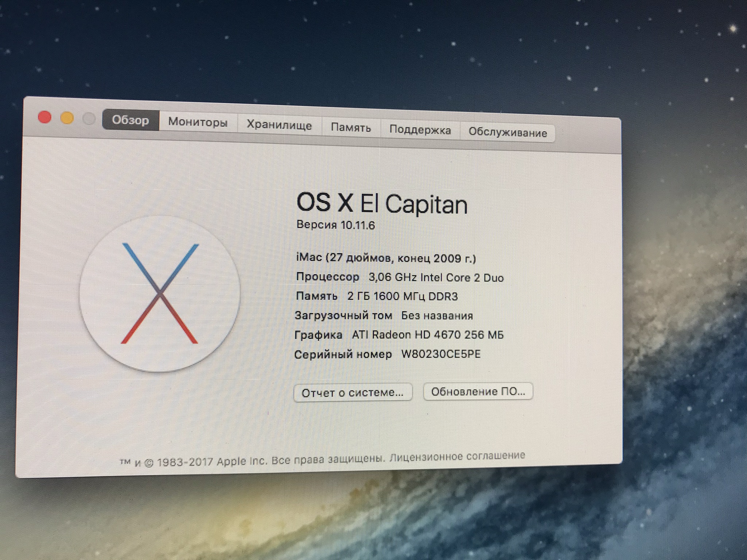Open the Мониторы tab
The width and height of the screenshot is (747, 560).
pyautogui.click(x=198, y=122)
